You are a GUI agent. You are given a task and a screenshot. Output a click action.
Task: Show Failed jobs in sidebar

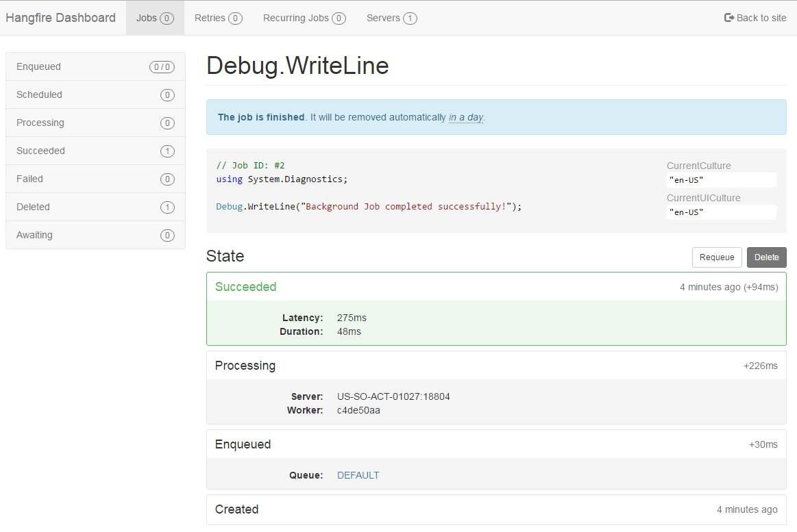point(95,179)
